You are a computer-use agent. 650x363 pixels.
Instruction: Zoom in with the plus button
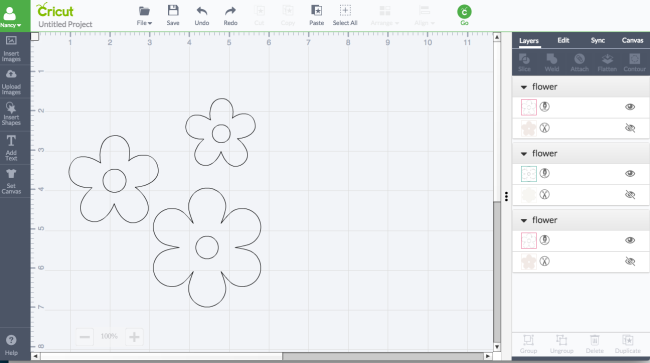(134, 337)
